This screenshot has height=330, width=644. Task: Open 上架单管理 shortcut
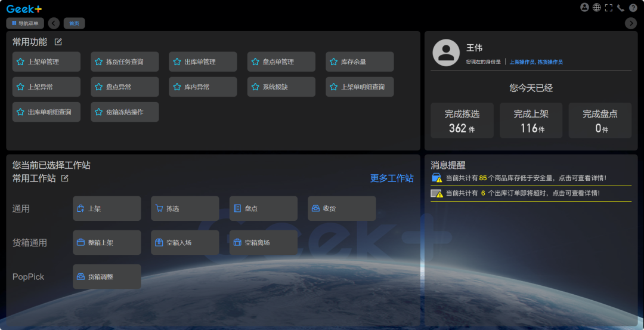click(x=46, y=61)
